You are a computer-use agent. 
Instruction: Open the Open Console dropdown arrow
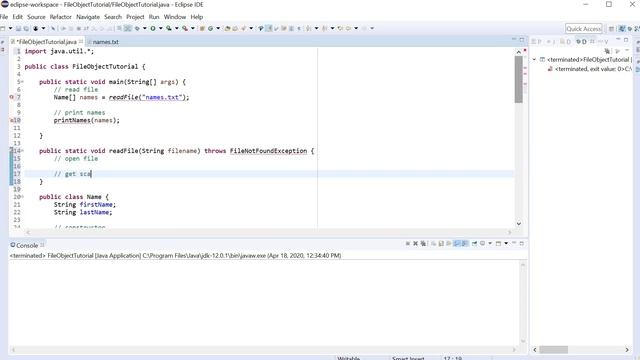pyautogui.click(x=506, y=244)
